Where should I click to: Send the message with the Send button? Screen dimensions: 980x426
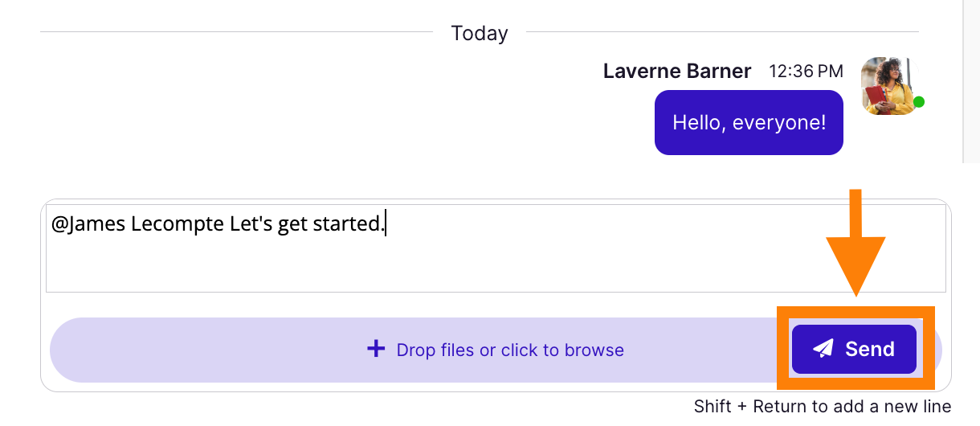coord(854,349)
